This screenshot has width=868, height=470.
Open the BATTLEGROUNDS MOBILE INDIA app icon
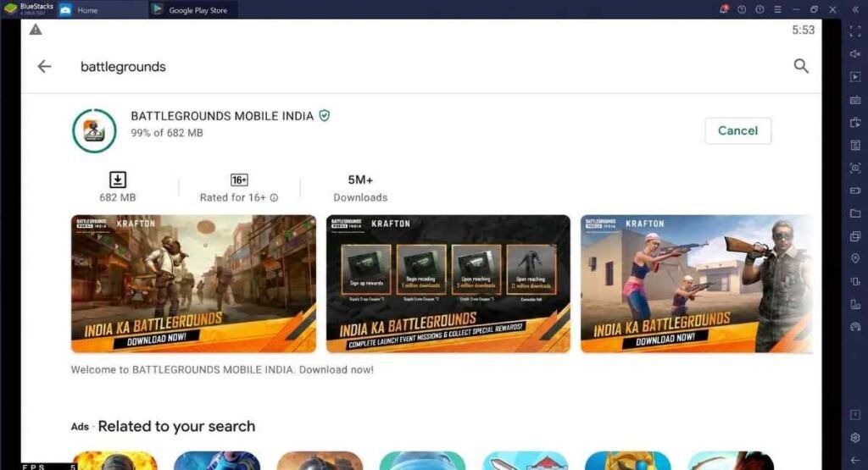click(x=94, y=131)
